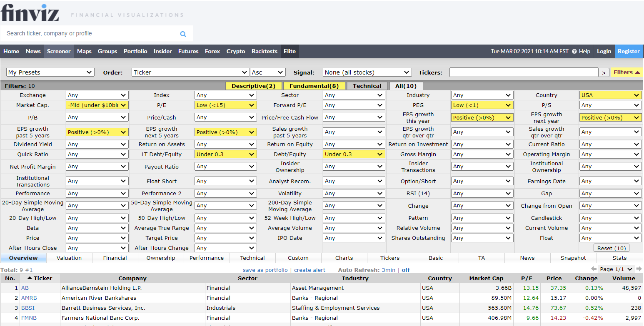The height and width of the screenshot is (326, 644).
Task: Click the Tickers text input
Action: coord(524,72)
